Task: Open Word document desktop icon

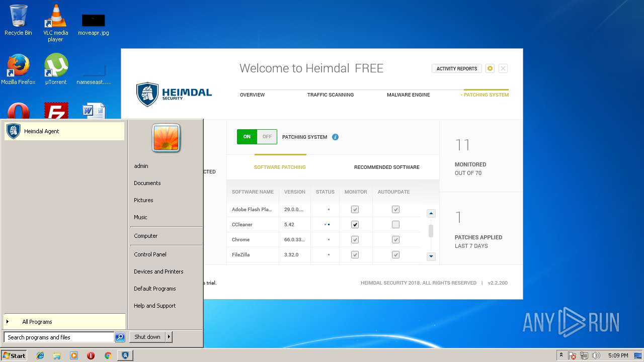Action: [x=94, y=111]
